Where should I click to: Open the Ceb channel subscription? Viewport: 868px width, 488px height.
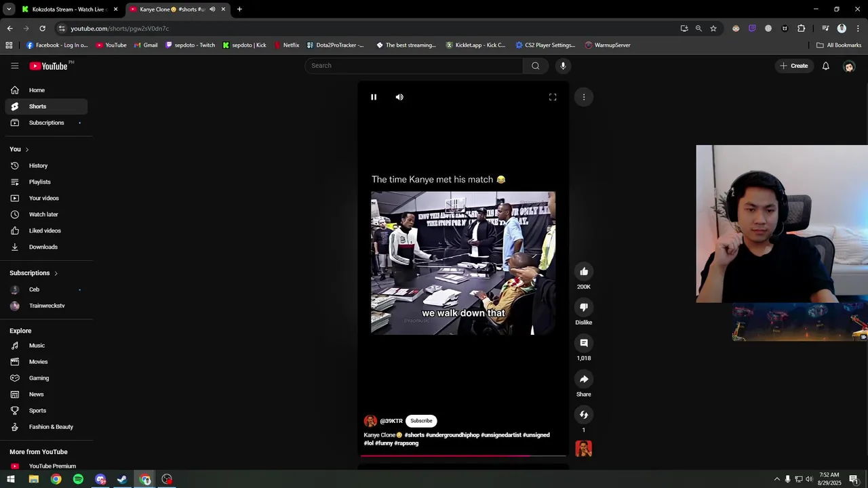pos(46,289)
